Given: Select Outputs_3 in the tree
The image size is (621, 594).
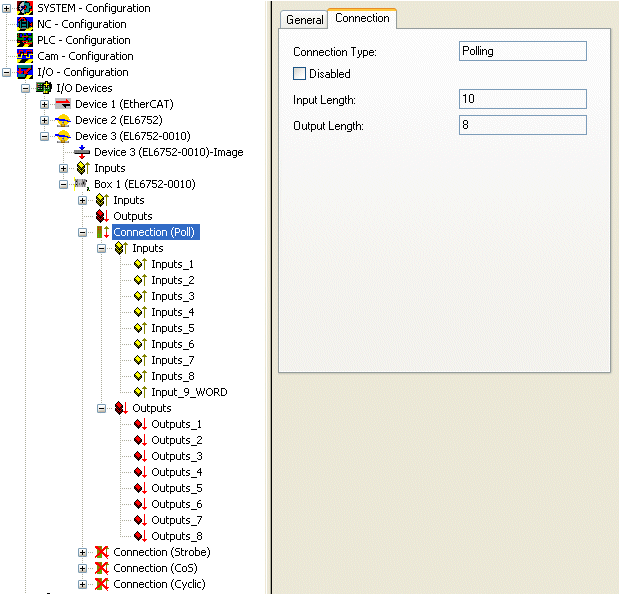Looking at the screenshot, I should coord(177,456).
